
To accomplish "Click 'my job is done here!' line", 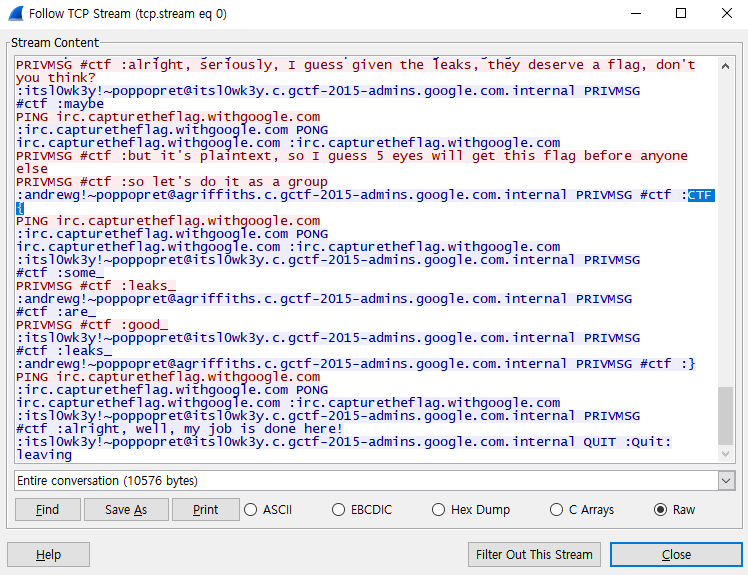I will (x=179, y=429).
